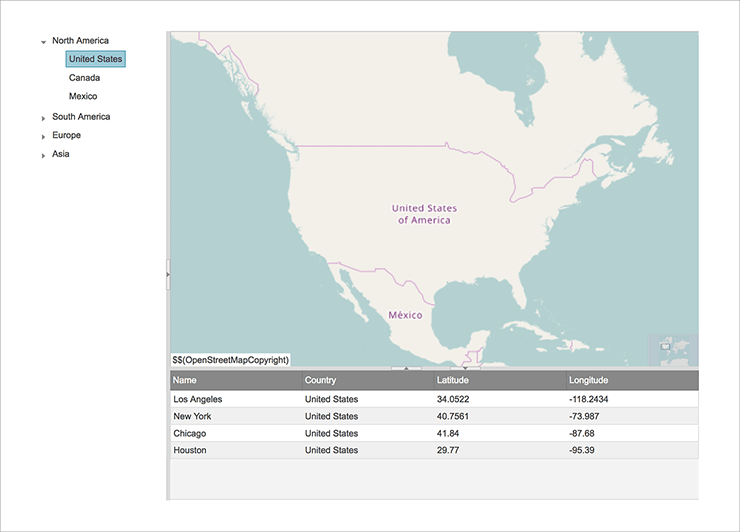Click latitude value 29.77
The image size is (740, 532).
click(x=448, y=450)
